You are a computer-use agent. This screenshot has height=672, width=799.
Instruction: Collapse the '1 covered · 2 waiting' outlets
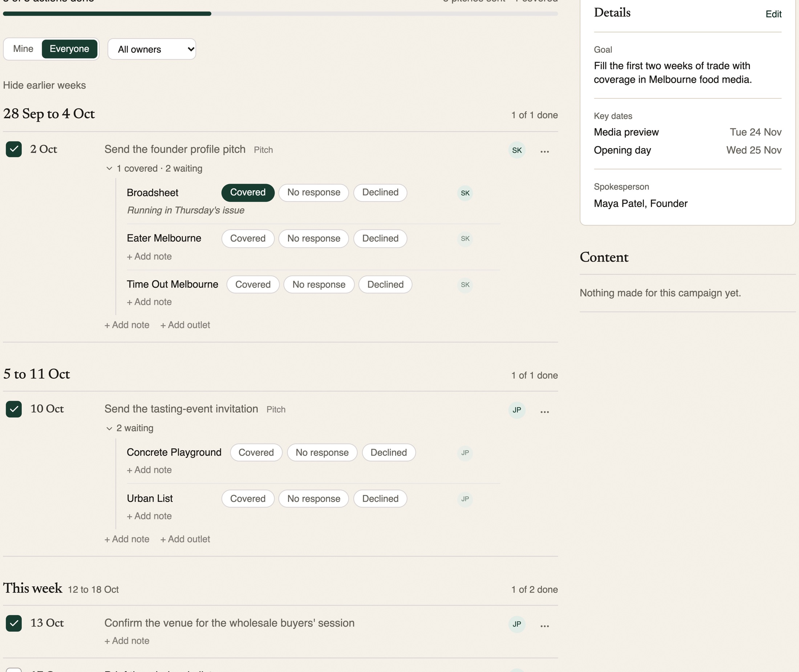154,169
